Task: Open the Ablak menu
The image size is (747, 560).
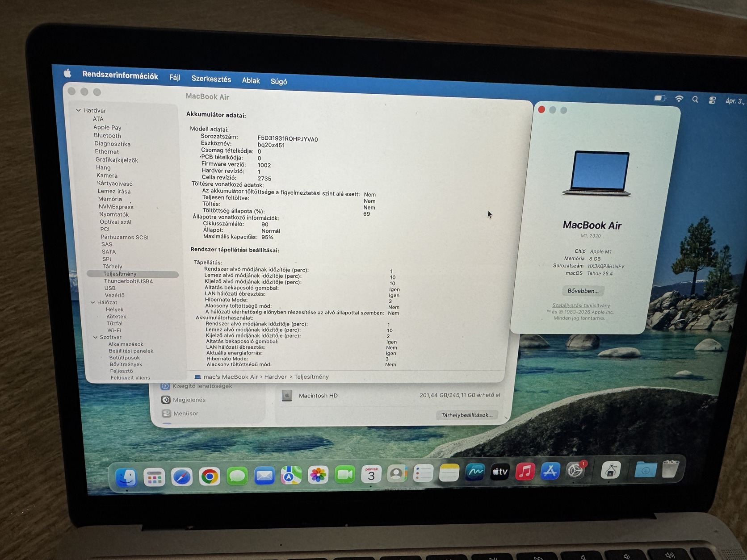Action: pyautogui.click(x=251, y=80)
